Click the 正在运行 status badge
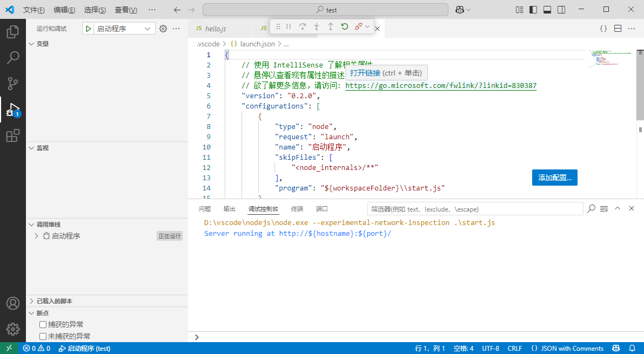Viewport: 644px width, 354px height. (170, 236)
